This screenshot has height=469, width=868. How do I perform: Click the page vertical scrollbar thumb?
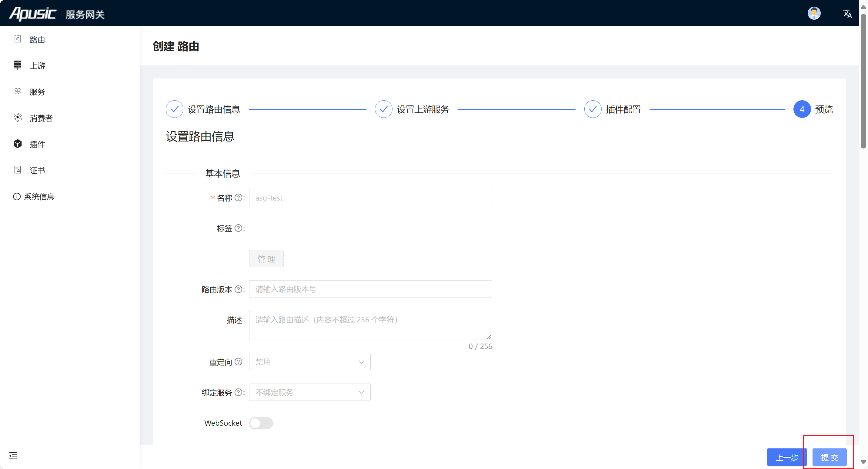click(x=863, y=81)
